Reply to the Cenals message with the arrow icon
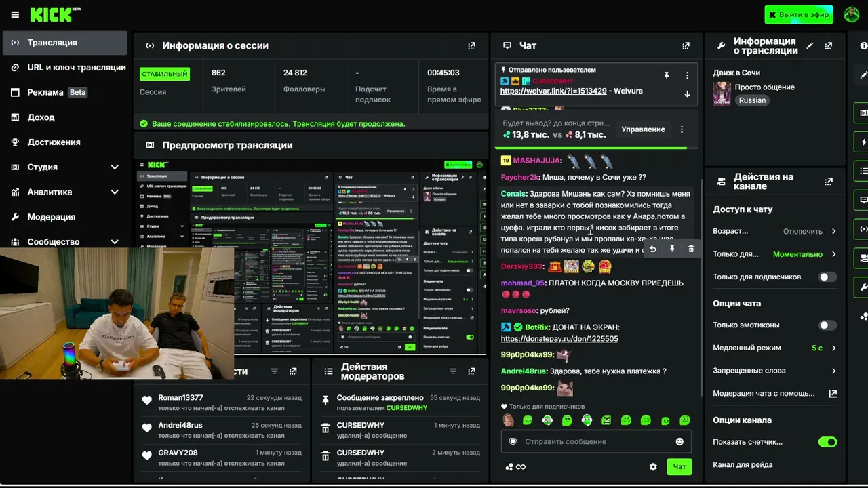The height and width of the screenshot is (488, 868). (x=652, y=249)
